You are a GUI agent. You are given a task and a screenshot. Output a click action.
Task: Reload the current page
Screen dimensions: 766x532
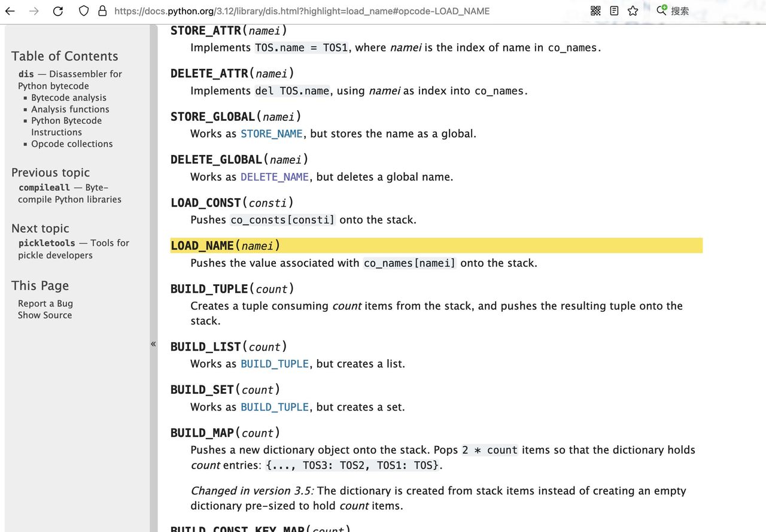pyautogui.click(x=57, y=10)
